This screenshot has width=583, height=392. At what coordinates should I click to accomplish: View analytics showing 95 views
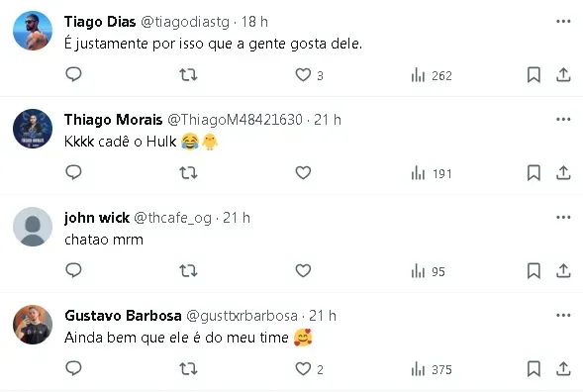(x=428, y=271)
